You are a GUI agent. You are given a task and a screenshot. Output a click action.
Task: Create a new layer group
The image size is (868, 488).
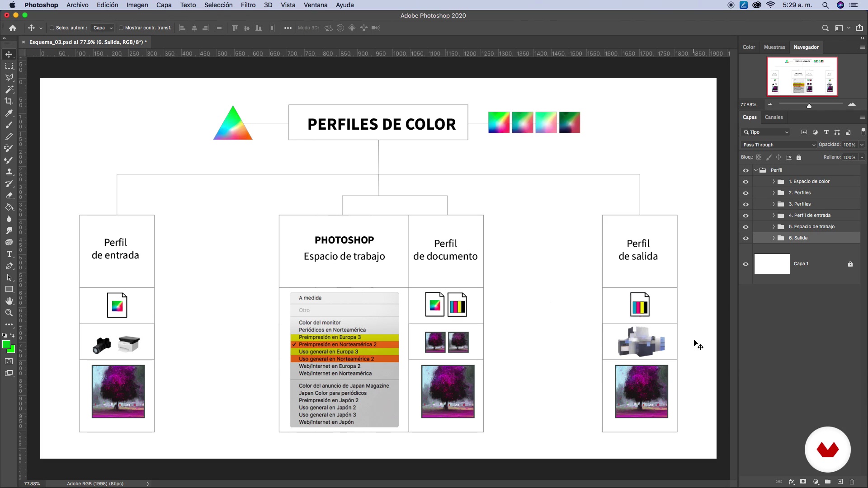pyautogui.click(x=828, y=482)
